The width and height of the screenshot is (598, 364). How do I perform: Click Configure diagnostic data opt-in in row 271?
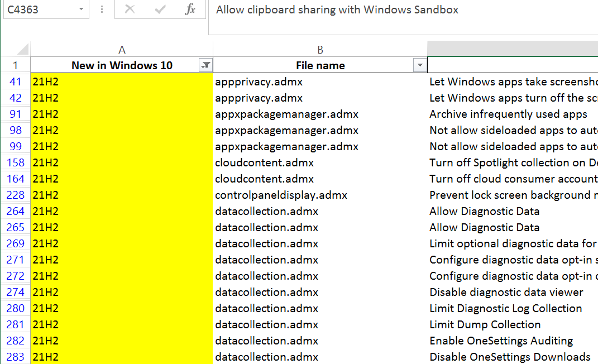click(x=513, y=260)
